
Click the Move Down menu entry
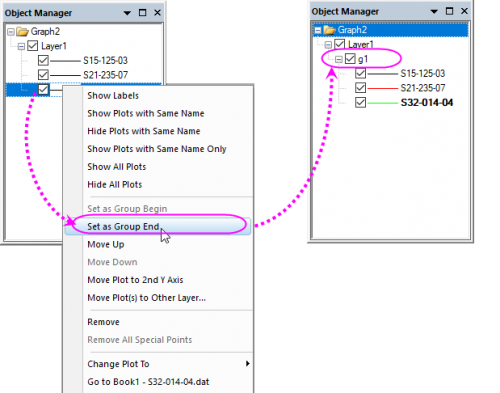pos(112,262)
